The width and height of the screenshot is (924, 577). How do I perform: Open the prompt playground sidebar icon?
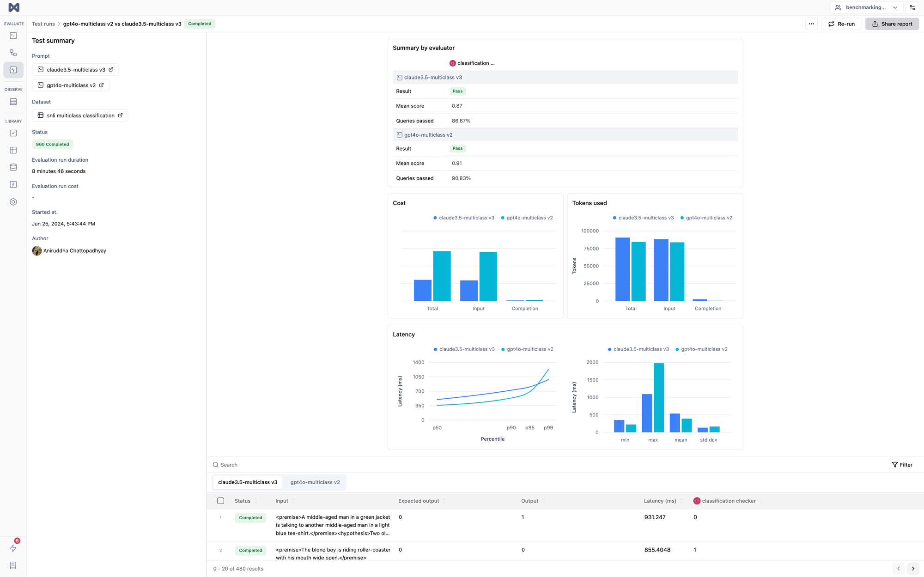[13, 36]
